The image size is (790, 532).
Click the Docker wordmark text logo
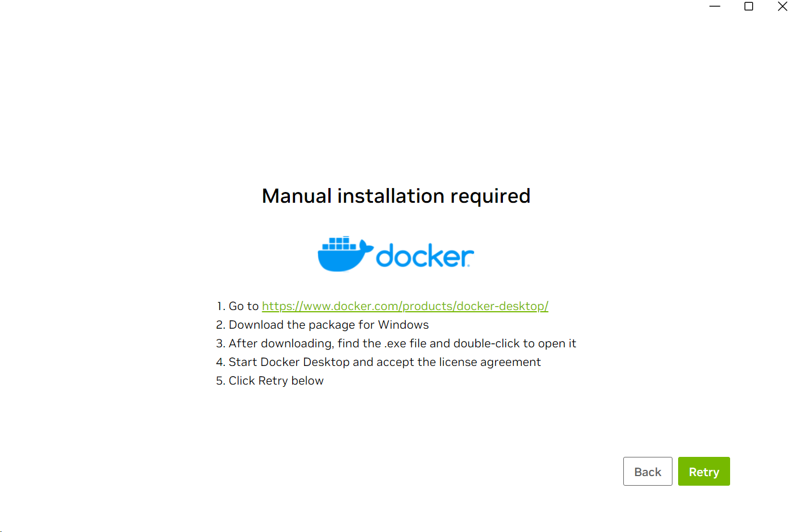coord(424,254)
